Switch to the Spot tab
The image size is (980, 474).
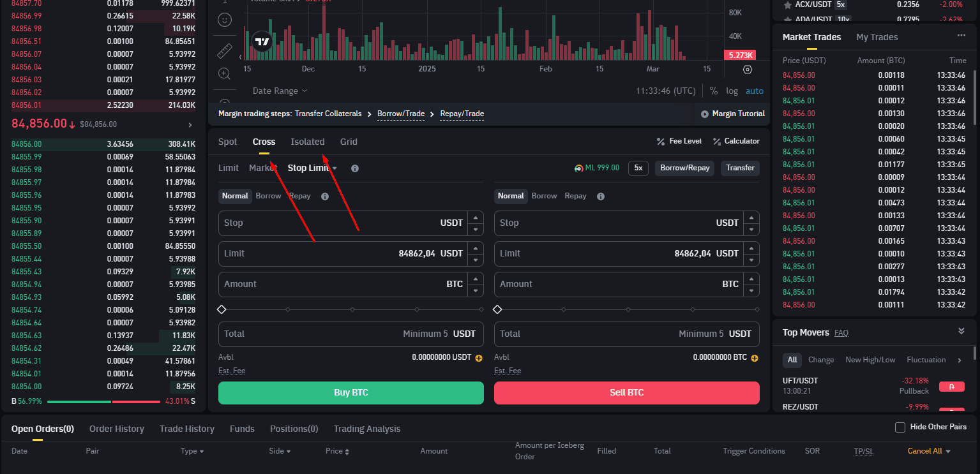point(227,142)
